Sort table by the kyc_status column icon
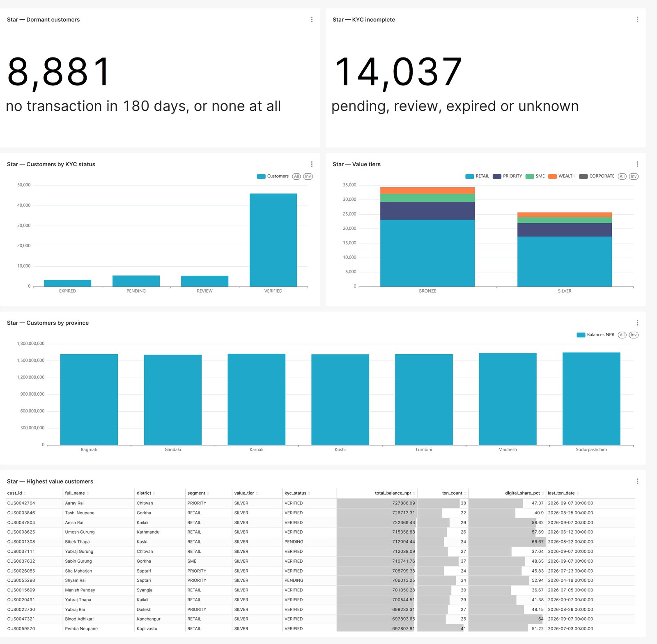Screen dimensions: 657x644 (309, 493)
